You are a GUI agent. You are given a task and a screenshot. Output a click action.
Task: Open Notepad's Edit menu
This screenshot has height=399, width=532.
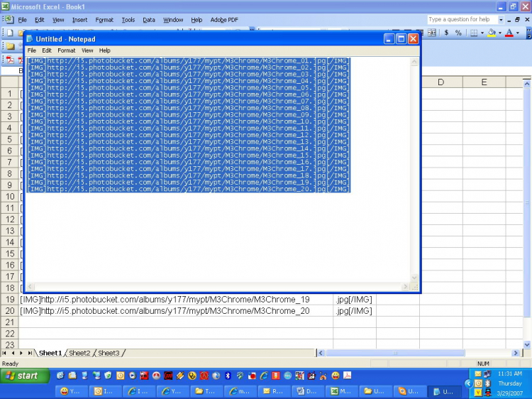(x=47, y=50)
